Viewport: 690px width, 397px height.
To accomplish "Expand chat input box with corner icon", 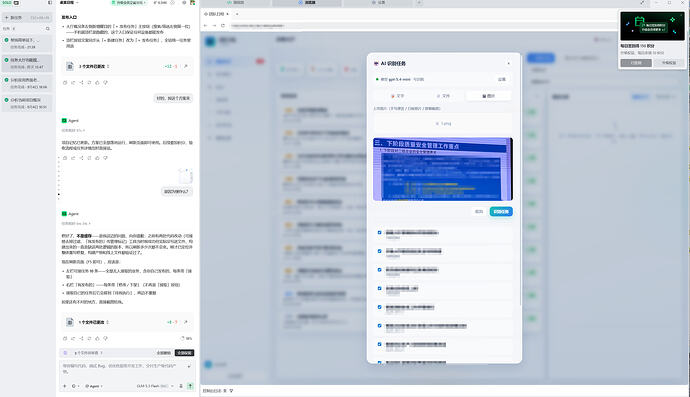I will [189, 366].
